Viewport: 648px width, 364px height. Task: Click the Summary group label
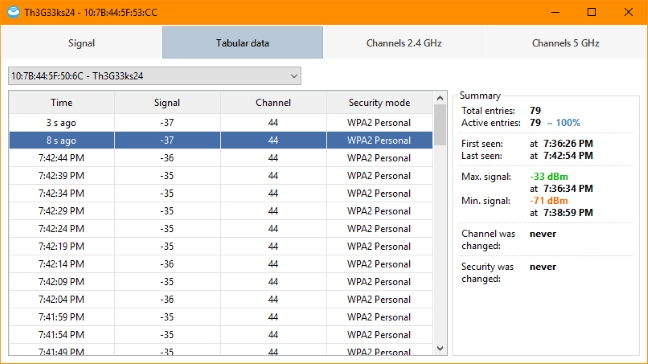tap(480, 96)
